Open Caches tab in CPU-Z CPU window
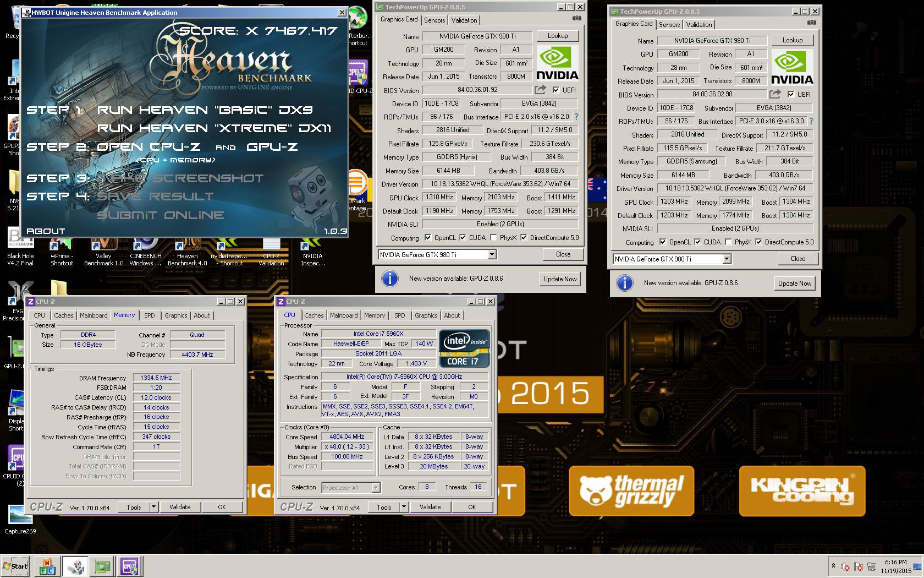 [314, 315]
